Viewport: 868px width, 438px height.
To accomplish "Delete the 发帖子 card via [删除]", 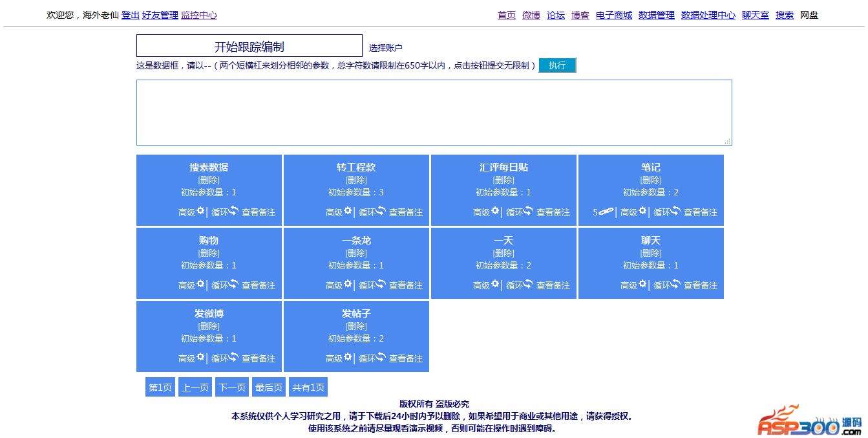I will [356, 326].
